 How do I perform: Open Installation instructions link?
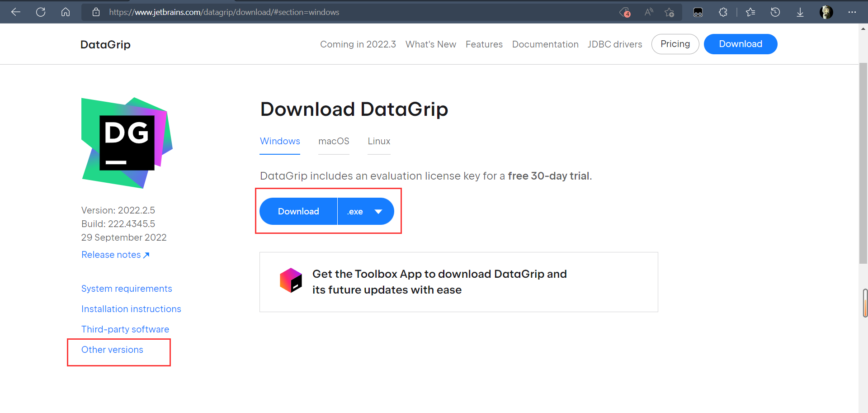pos(131,309)
